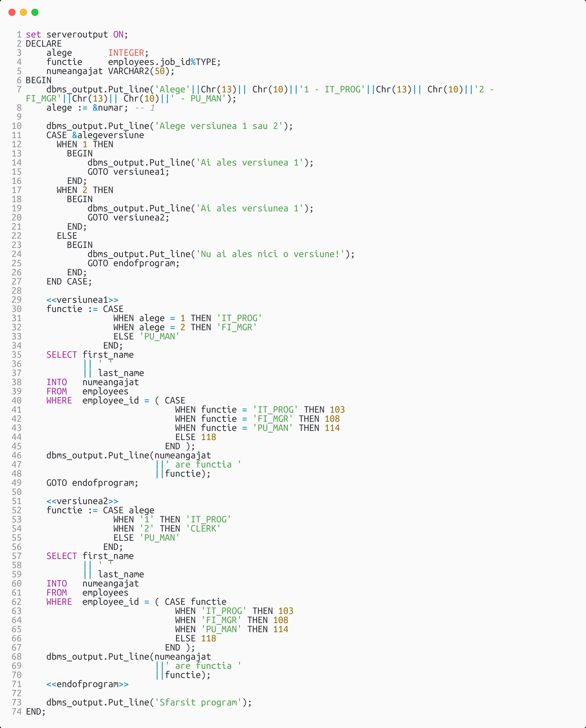Click '&alegeversiune' on line 11

pos(108,135)
